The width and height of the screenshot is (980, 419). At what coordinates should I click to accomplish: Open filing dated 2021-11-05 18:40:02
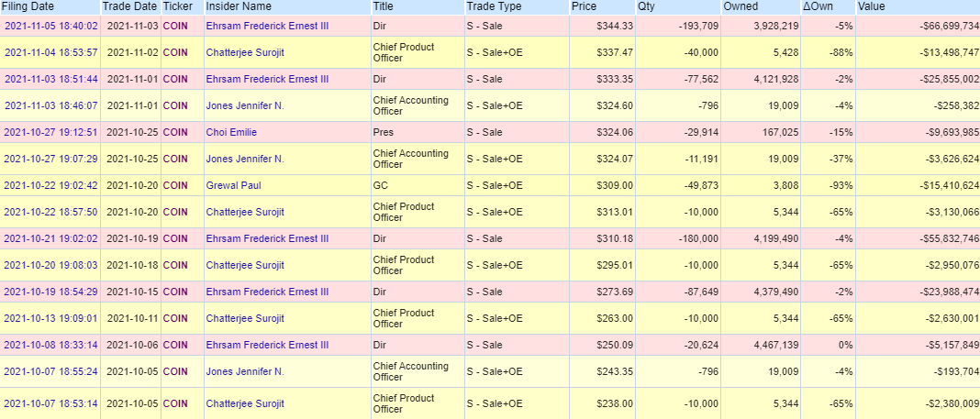51,27
